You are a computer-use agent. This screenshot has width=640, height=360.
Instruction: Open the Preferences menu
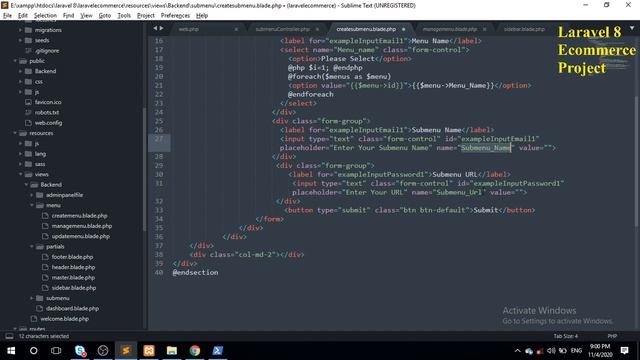[175, 16]
